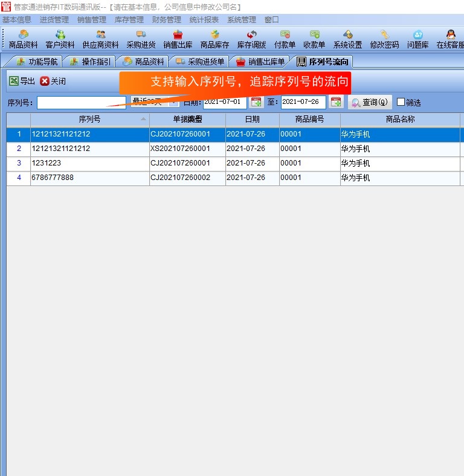Open the 库存管理 menu
Viewport: 464px width, 476px height.
pyautogui.click(x=129, y=20)
